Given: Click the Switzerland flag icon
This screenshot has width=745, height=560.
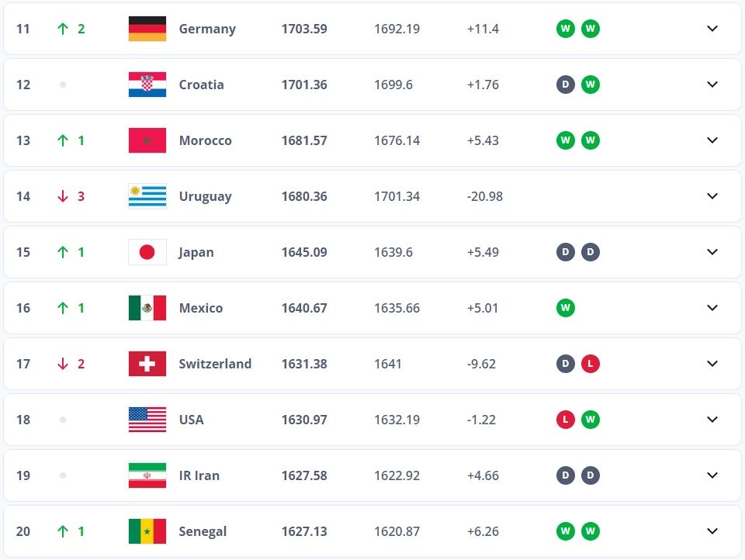Looking at the screenshot, I should click(147, 364).
